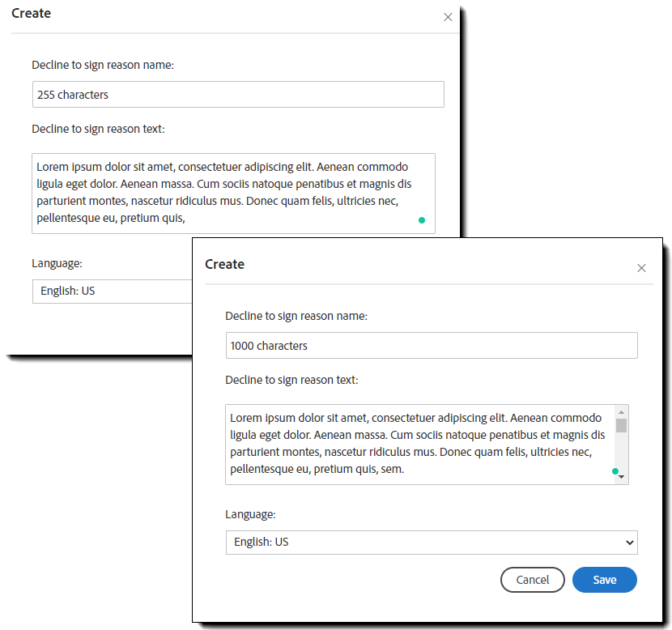Viewport: 672px width, 630px height.
Task: Save the decline to sign reason
Action: click(604, 580)
